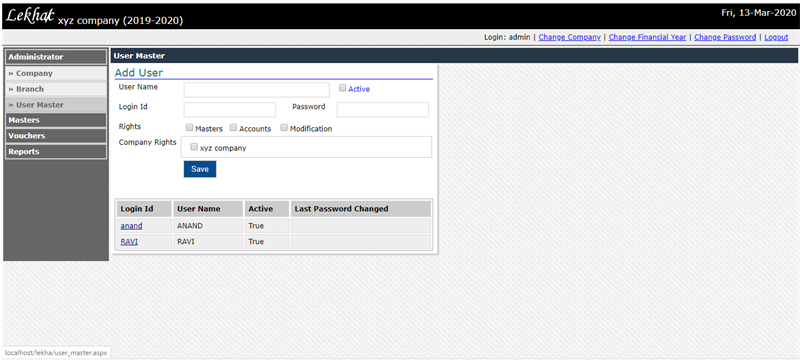The width and height of the screenshot is (800, 363).
Task: Click the Login Id column header
Action: (x=144, y=209)
